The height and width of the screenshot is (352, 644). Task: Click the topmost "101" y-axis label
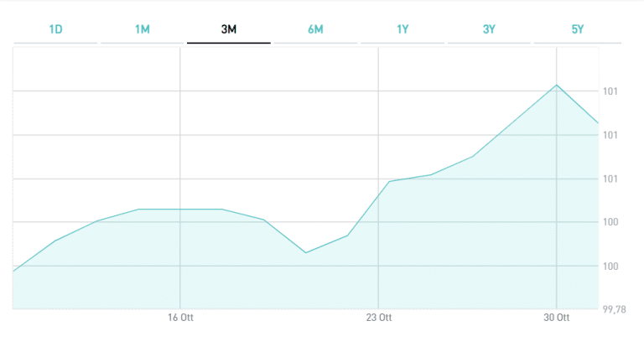tap(610, 91)
